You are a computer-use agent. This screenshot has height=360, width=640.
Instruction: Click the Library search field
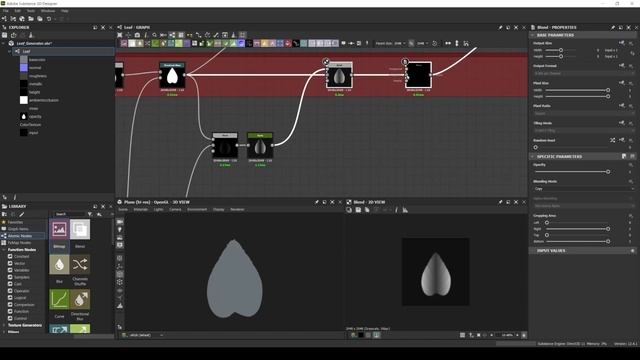pyautogui.click(x=70, y=214)
